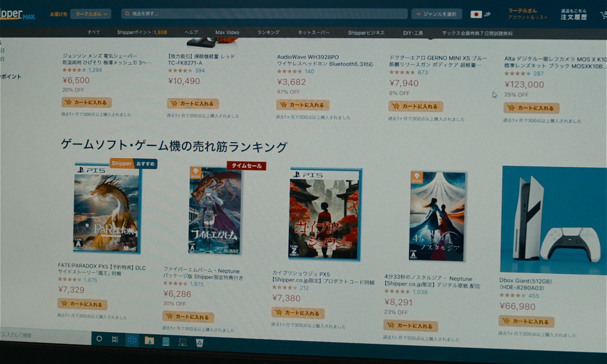Click the '¥8,291' price
Image resolution: width=607 pixels, height=364 pixels.
(398, 302)
